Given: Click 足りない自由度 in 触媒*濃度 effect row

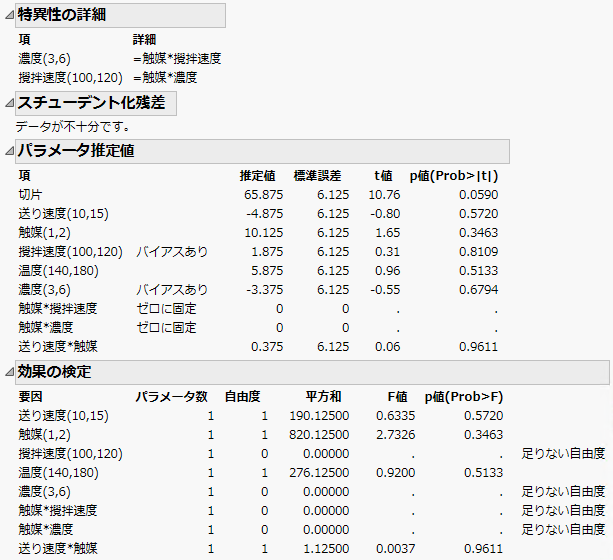Looking at the screenshot, I should pos(563,529).
